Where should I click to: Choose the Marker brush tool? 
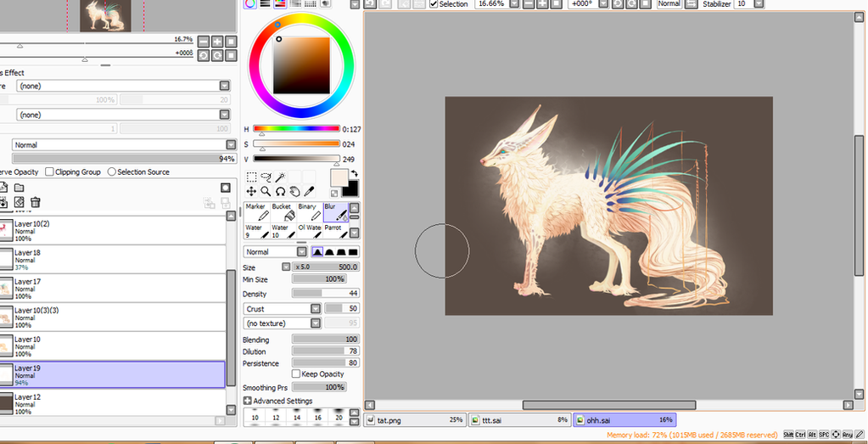coord(257,212)
